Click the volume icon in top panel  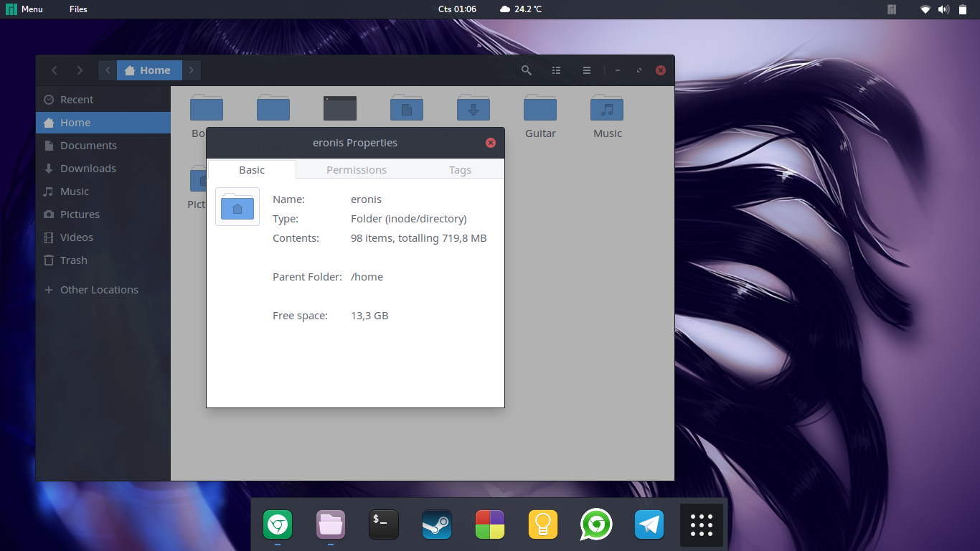click(x=943, y=9)
